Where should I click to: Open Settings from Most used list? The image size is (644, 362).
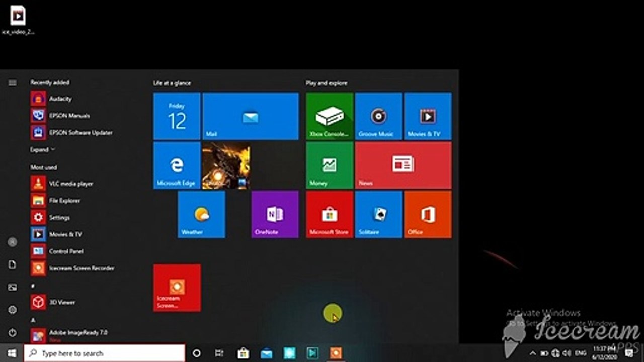tap(75, 217)
